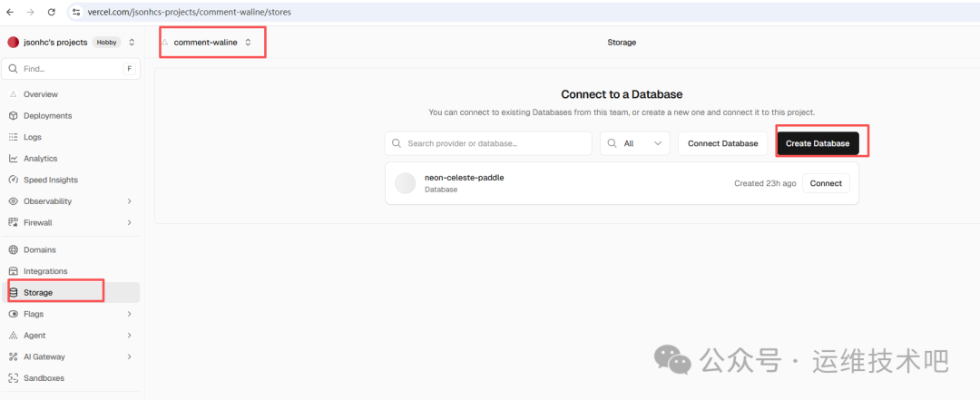Open Integrations in the sidebar
Viewport: 980px width, 400px height.
coord(71,271)
